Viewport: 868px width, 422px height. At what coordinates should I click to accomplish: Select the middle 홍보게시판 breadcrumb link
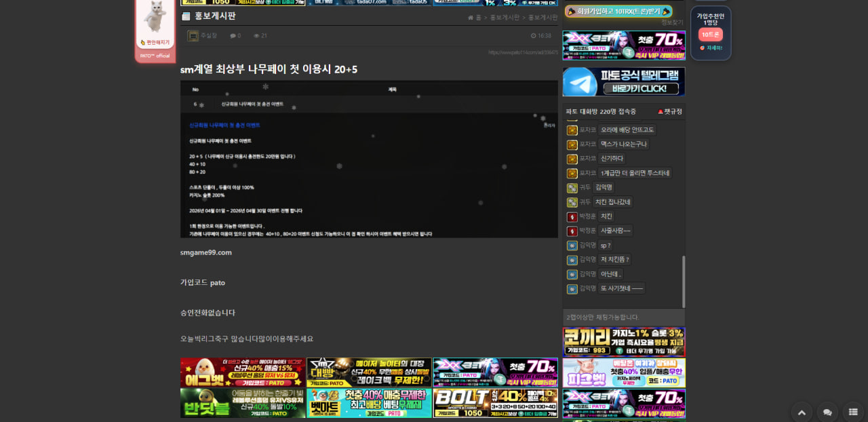[505, 18]
